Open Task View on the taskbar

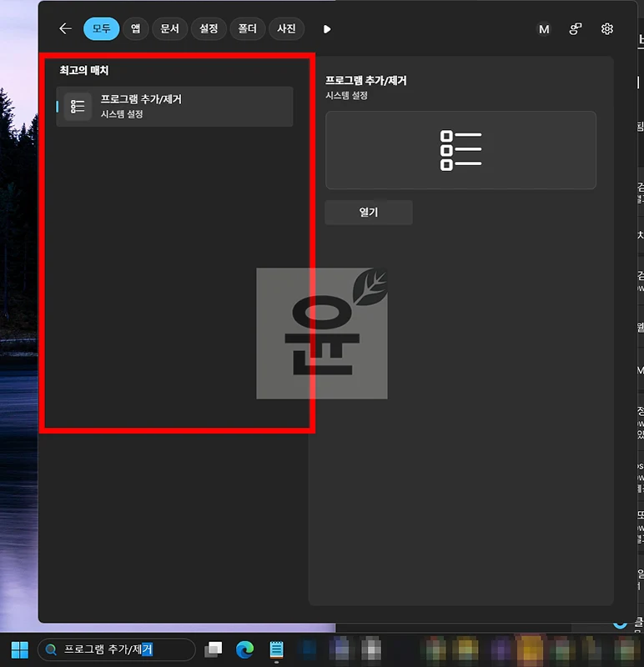214,649
